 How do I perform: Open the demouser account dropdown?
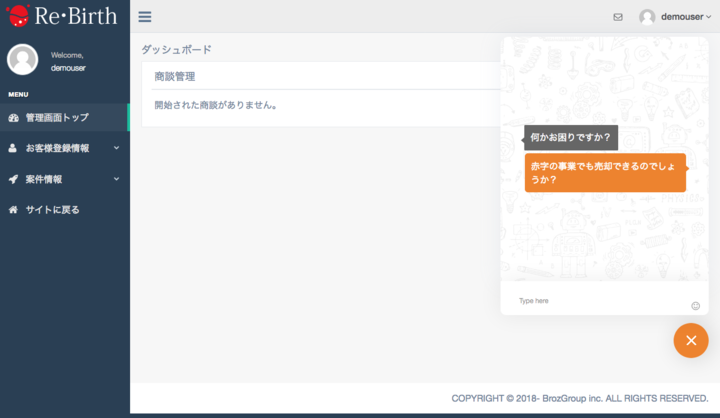(686, 17)
